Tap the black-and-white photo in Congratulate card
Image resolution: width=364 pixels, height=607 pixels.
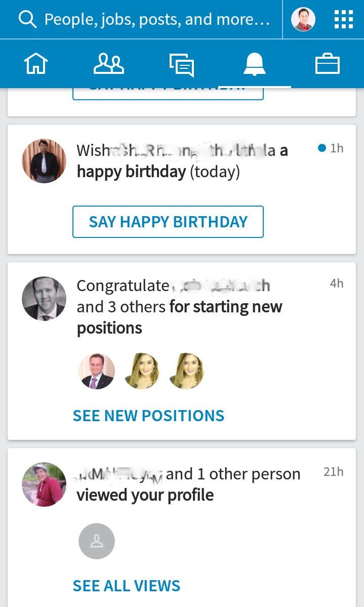pyautogui.click(x=44, y=299)
